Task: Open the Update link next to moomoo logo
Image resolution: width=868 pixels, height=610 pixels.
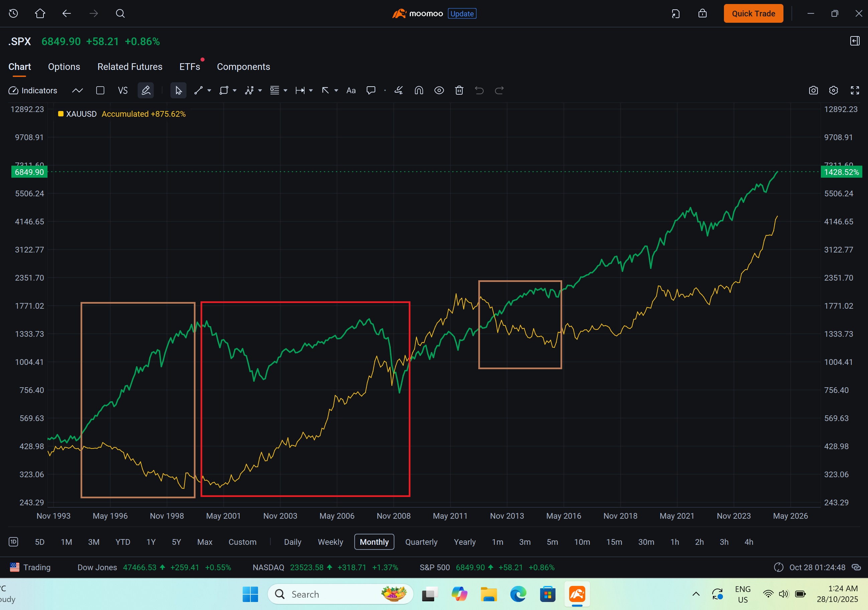Action: tap(462, 14)
